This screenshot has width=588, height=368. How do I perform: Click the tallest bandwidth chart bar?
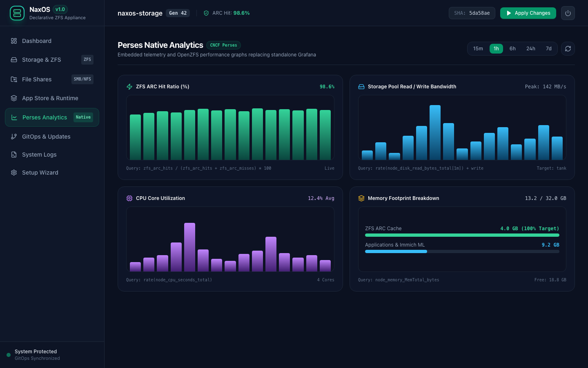[x=435, y=132]
